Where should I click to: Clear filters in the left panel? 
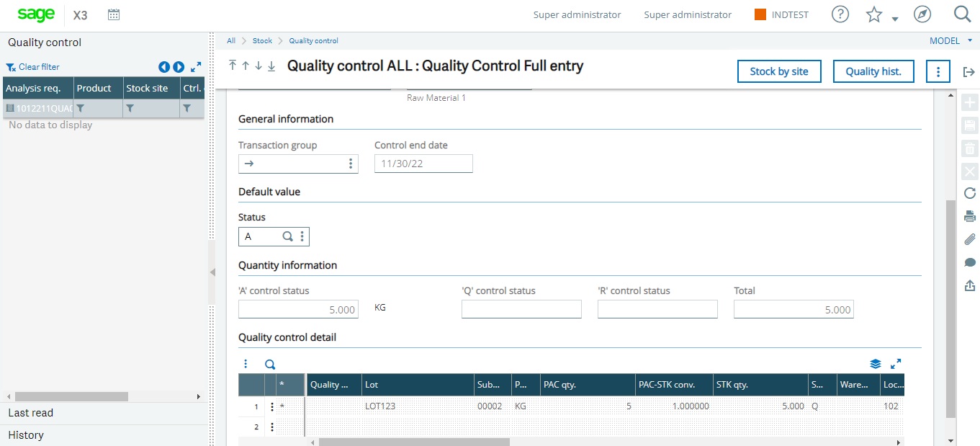(32, 66)
